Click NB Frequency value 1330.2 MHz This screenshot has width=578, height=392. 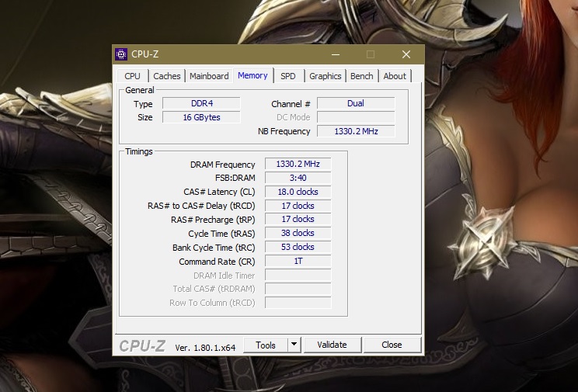point(356,131)
